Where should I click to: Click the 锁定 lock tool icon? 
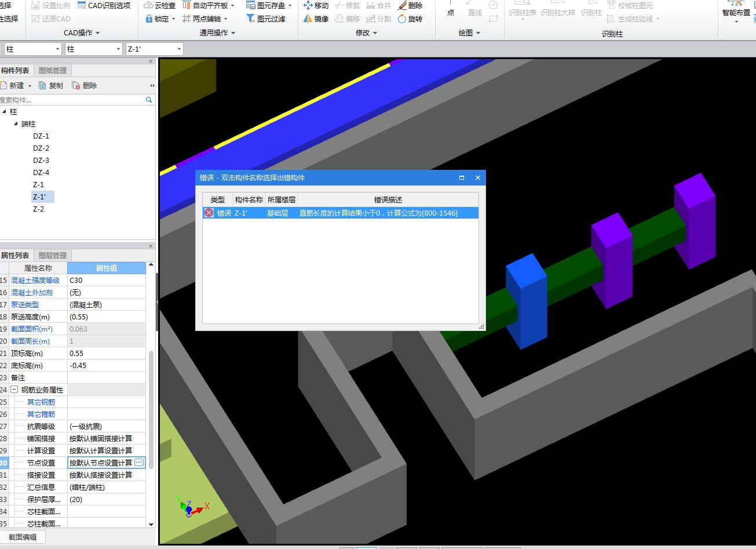tap(149, 19)
